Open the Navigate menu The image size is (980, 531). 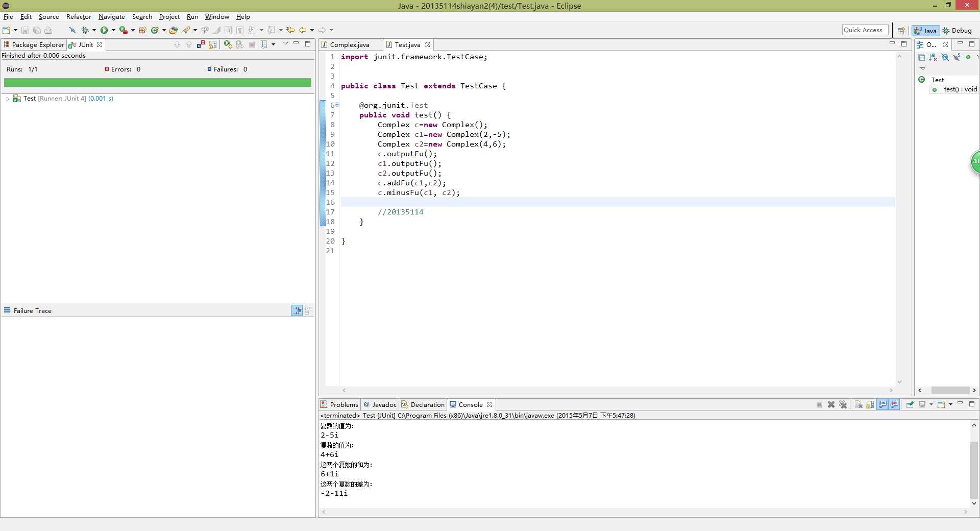coord(112,16)
